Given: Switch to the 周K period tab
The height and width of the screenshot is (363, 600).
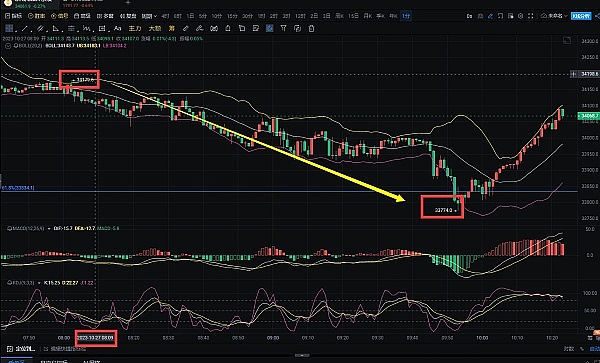Looking at the screenshot, I should (x=339, y=16).
